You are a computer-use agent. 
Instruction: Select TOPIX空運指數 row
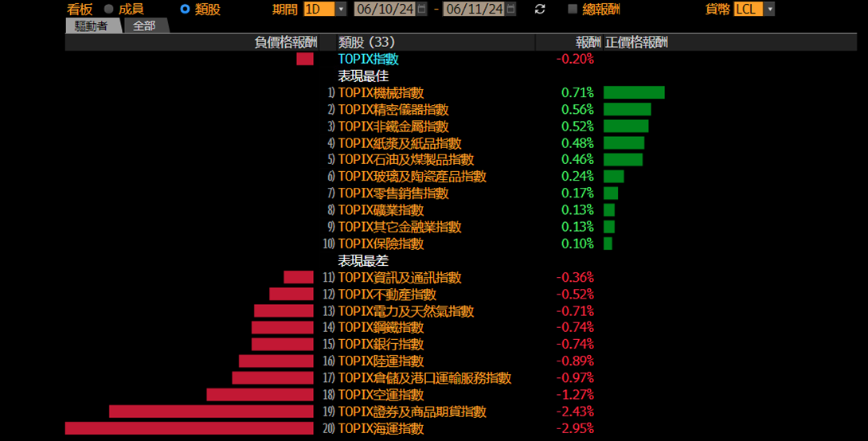[x=381, y=395]
